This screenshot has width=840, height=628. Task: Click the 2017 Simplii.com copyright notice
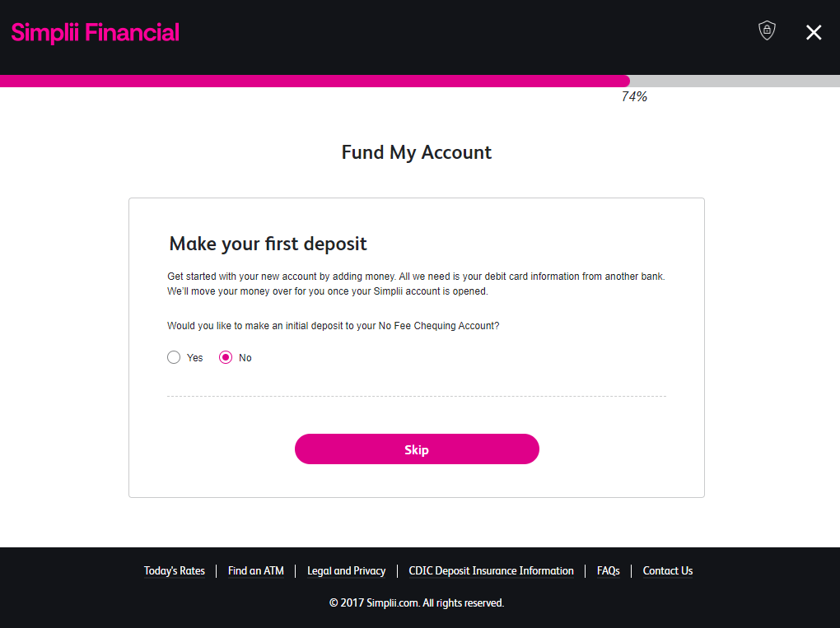pos(417,602)
